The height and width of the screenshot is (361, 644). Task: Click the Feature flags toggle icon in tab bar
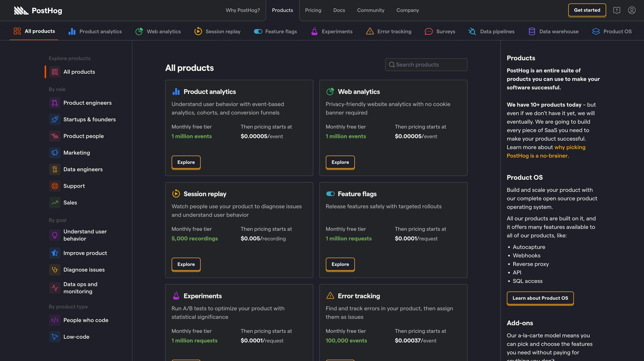pos(258,31)
